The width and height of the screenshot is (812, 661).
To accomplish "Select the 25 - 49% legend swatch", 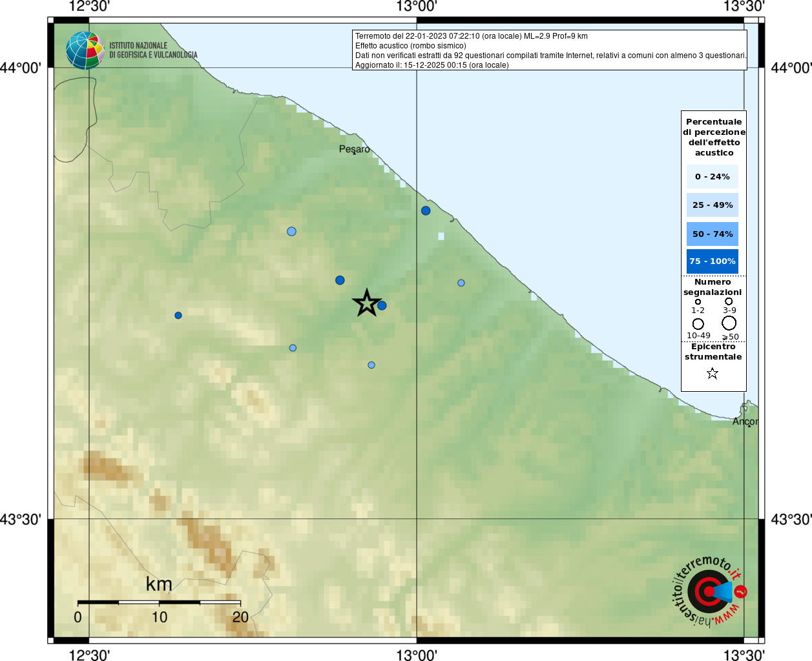I will point(713,205).
